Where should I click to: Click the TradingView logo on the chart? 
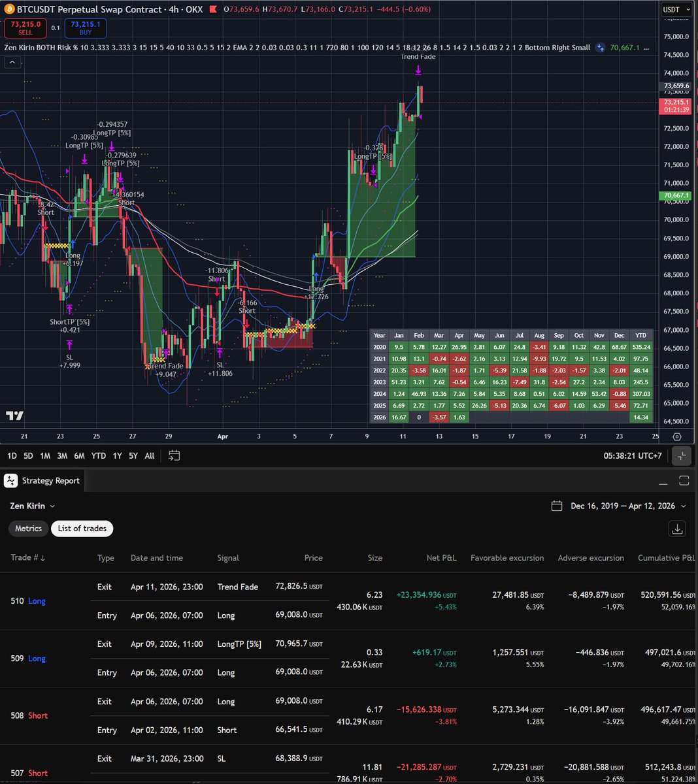pyautogui.click(x=15, y=416)
